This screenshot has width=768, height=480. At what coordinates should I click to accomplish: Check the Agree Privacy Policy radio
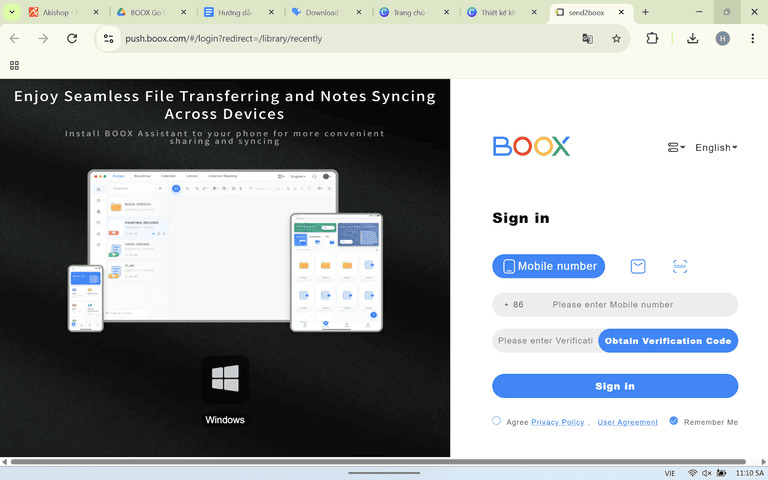tap(496, 421)
